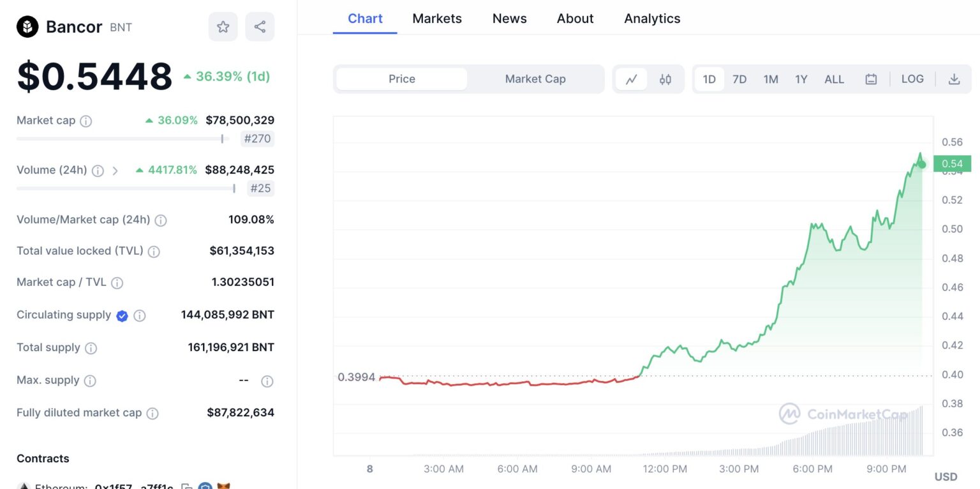
Task: Click info icon next to Market cap
Action: click(x=85, y=121)
